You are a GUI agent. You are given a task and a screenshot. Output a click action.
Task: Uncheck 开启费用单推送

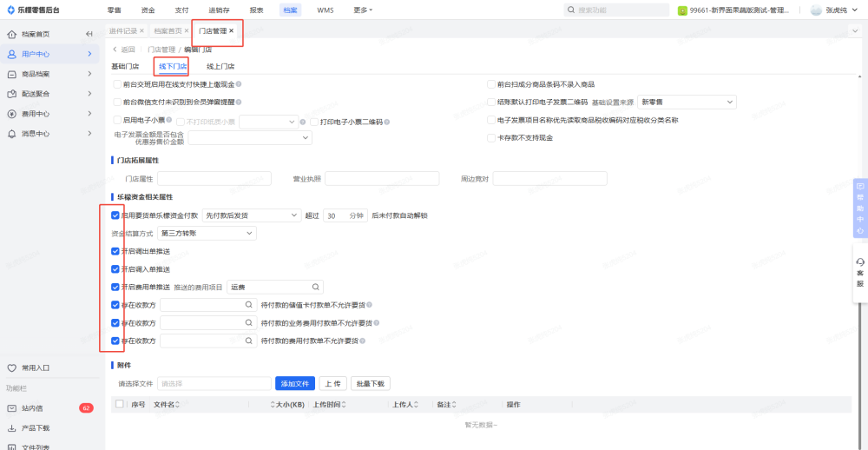(115, 287)
